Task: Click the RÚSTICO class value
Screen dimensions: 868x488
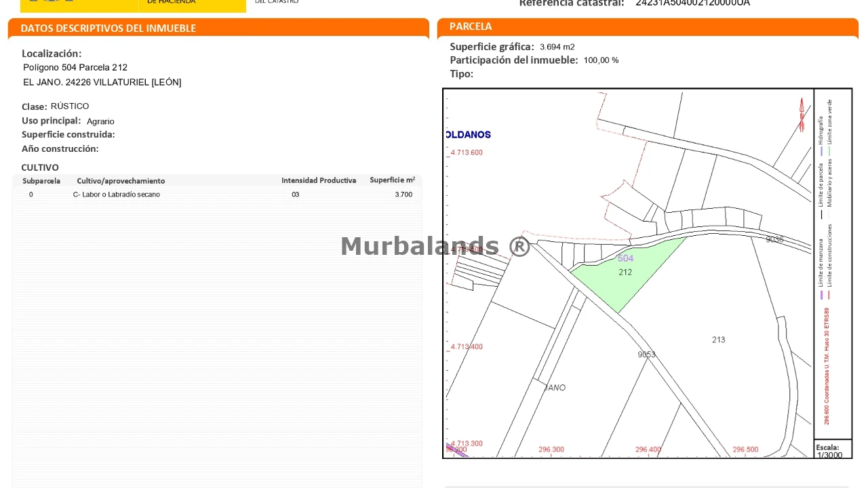Action: tap(70, 106)
